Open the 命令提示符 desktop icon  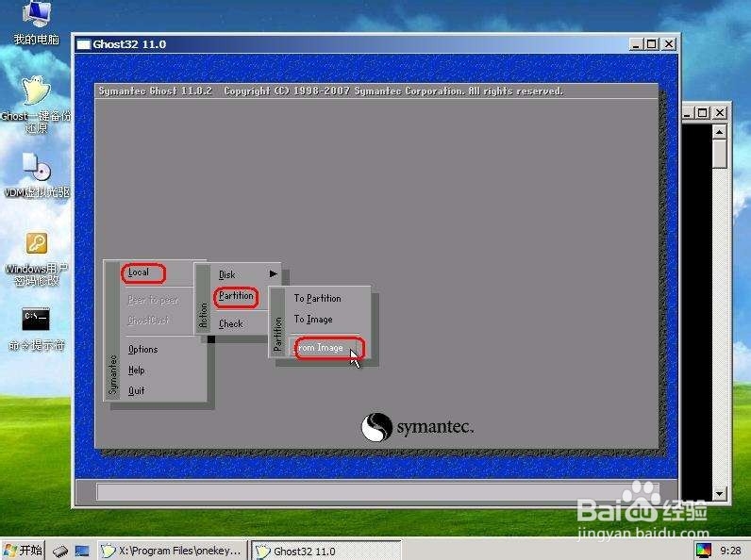tap(36, 329)
